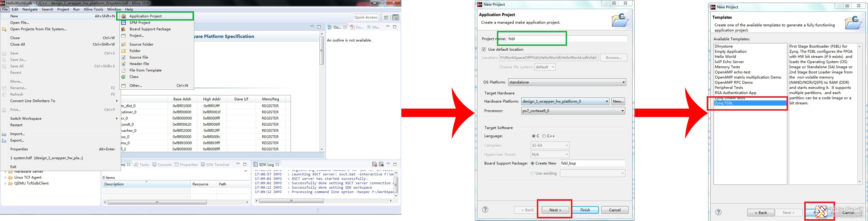
Task: Select Zynq FSBL template
Action: coord(750,103)
